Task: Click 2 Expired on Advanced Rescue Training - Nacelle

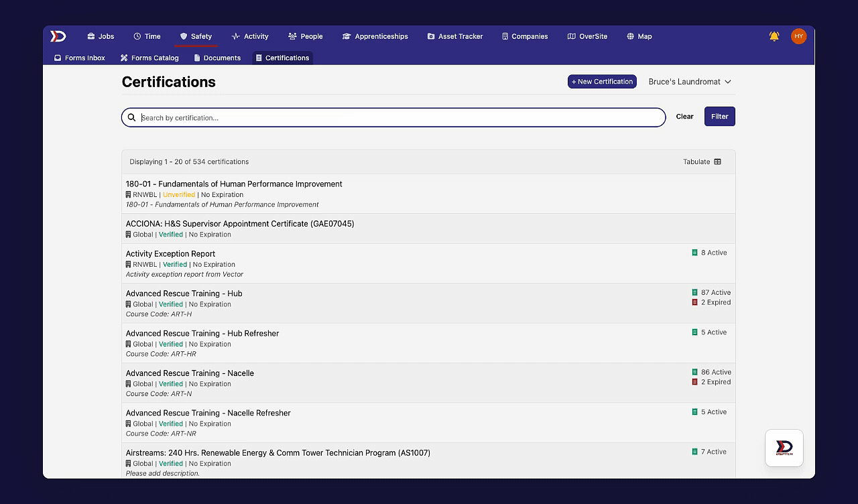Action: tap(711, 382)
